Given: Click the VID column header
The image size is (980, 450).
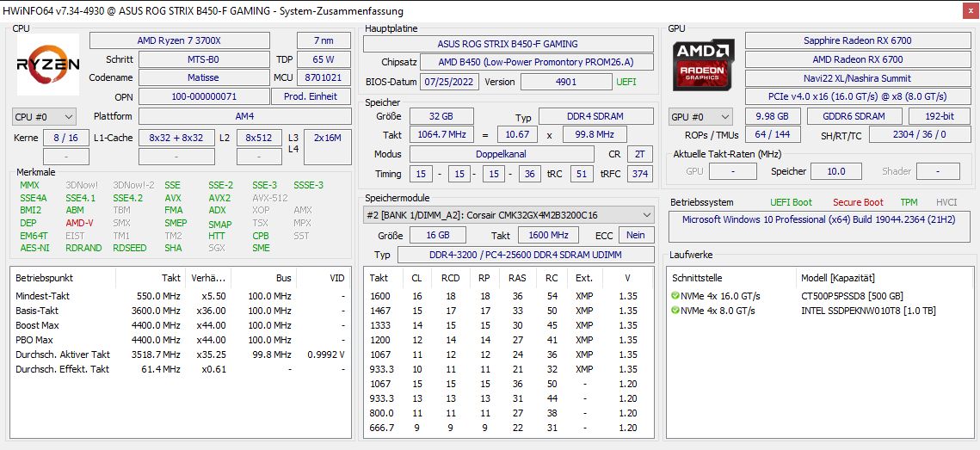Looking at the screenshot, I should [x=337, y=278].
